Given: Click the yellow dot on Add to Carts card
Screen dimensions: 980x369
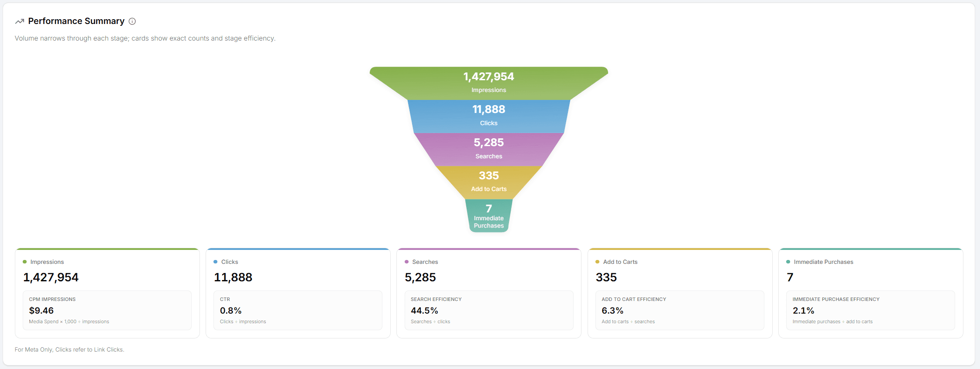Looking at the screenshot, I should point(598,262).
